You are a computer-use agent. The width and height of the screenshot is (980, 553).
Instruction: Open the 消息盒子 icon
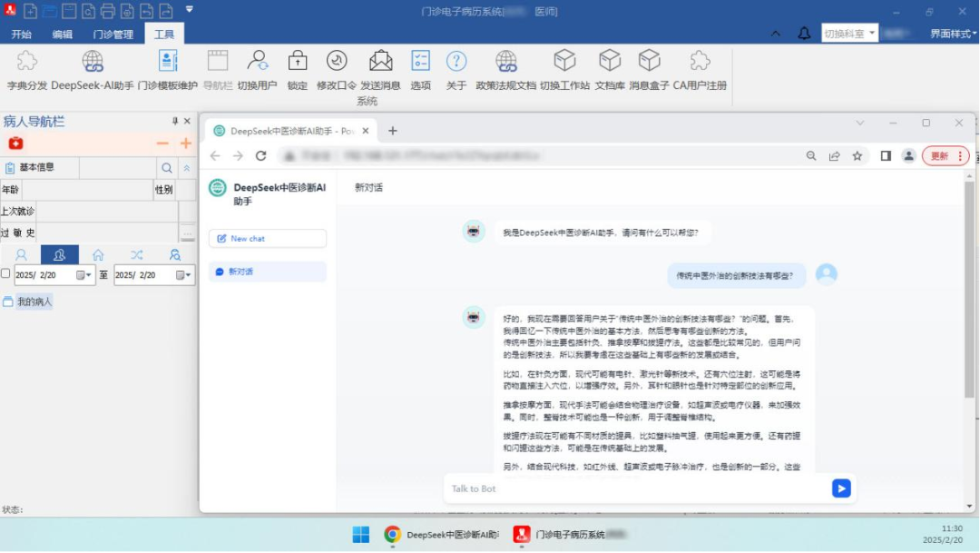[x=650, y=70]
